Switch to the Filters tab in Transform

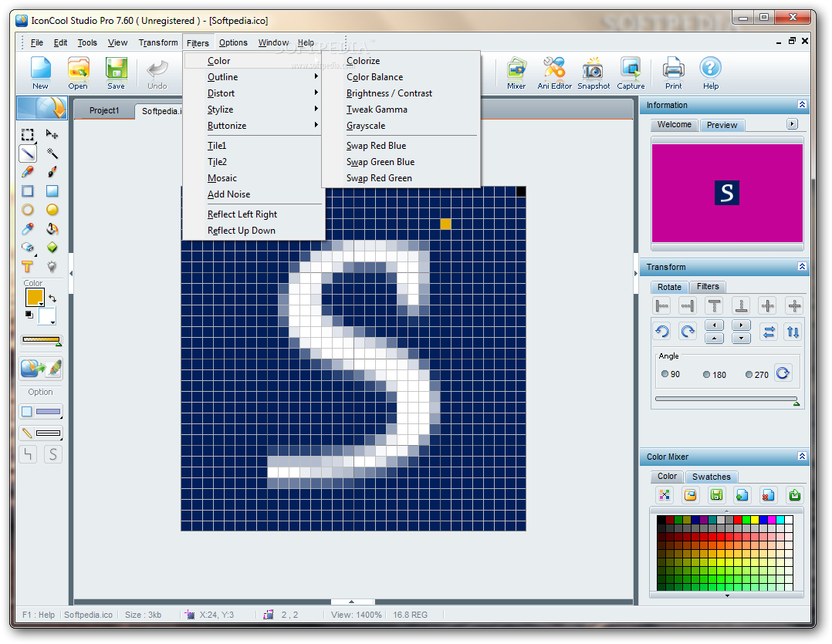click(x=708, y=287)
